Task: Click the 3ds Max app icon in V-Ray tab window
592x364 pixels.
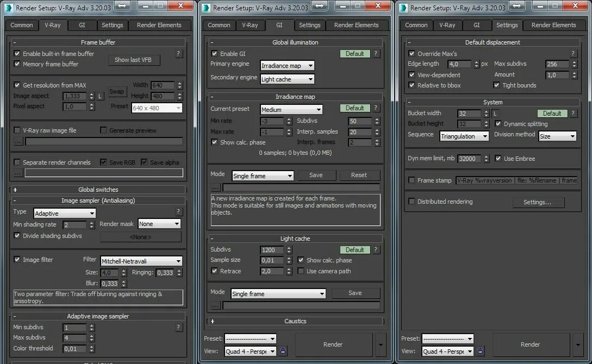Action: pyautogui.click(x=8, y=7)
